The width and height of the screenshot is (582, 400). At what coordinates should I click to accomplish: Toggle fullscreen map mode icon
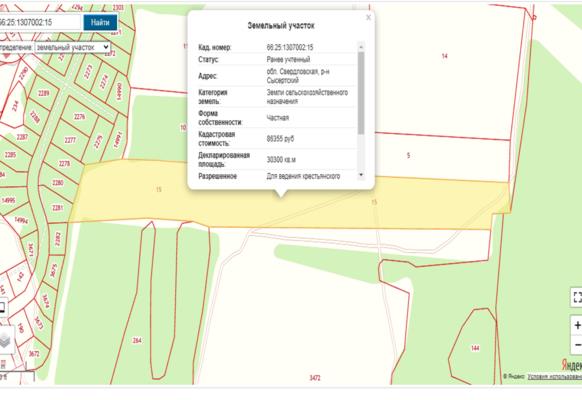576,297
